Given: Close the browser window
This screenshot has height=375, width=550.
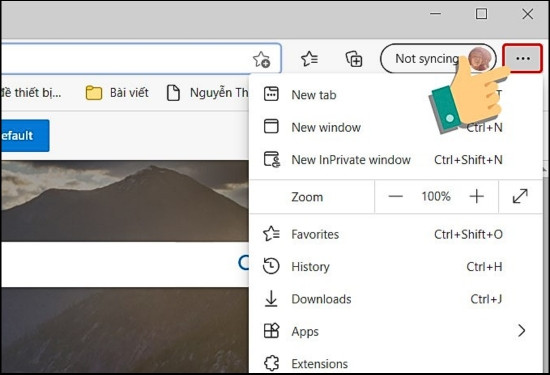Looking at the screenshot, I should point(528,14).
